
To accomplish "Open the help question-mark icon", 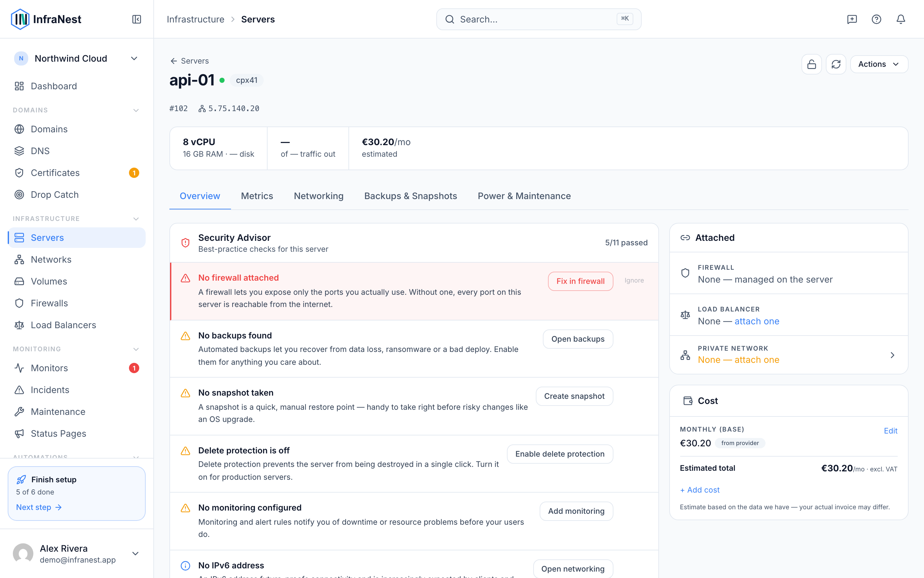I will pos(876,19).
